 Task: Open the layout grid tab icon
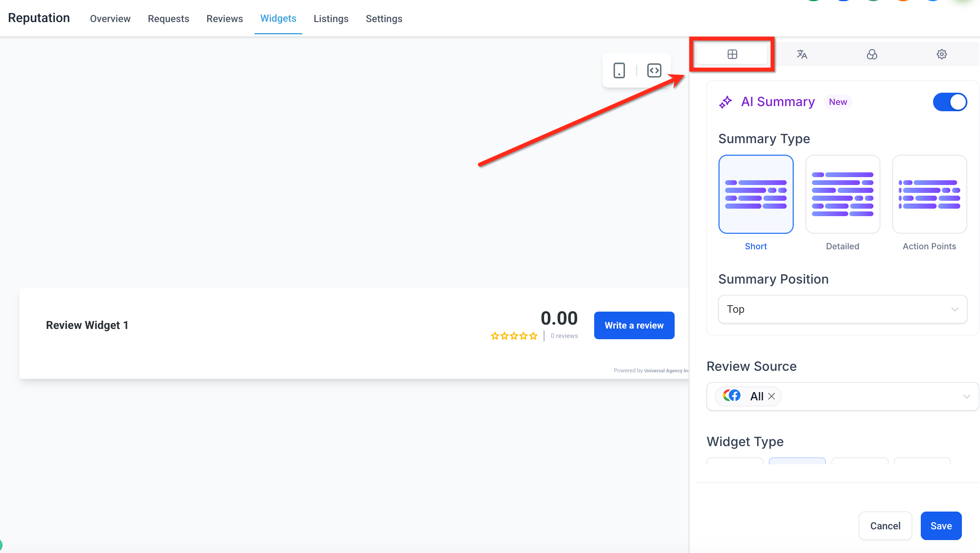pos(732,54)
